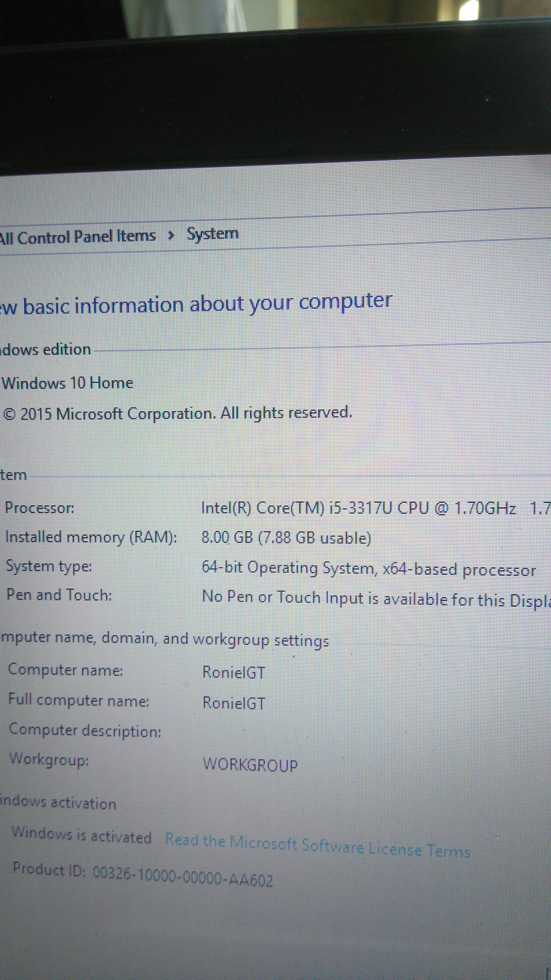Viewport: 551px width, 980px height.
Task: Select the WORKGROUP value
Action: pyautogui.click(x=250, y=765)
